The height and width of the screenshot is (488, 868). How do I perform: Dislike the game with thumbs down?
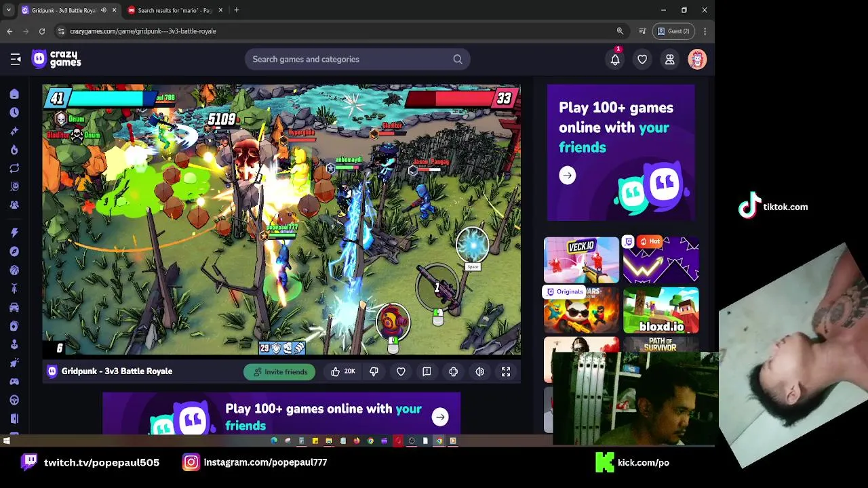click(x=374, y=371)
